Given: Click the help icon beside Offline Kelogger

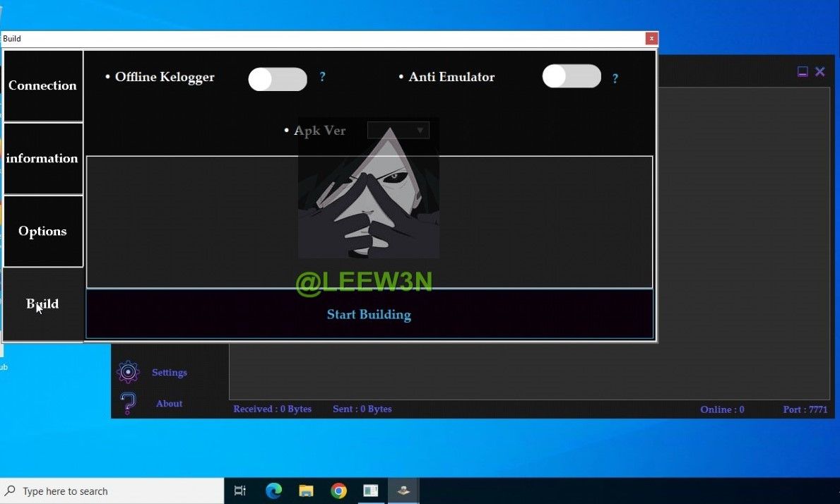Looking at the screenshot, I should click(323, 77).
